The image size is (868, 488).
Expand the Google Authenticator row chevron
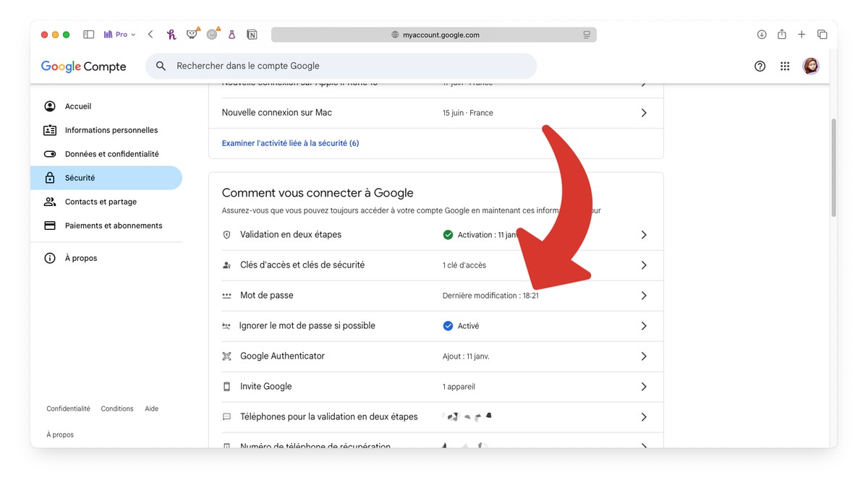(644, 356)
